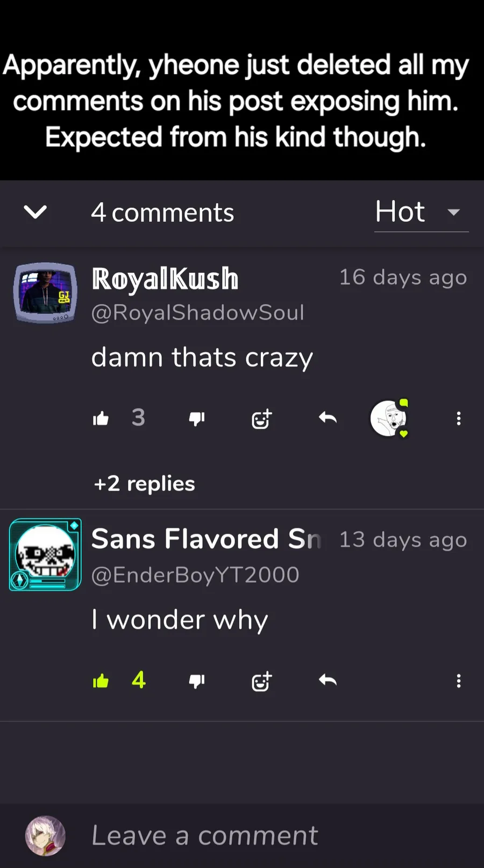Reply to the "I wonder why" comment

point(328,680)
